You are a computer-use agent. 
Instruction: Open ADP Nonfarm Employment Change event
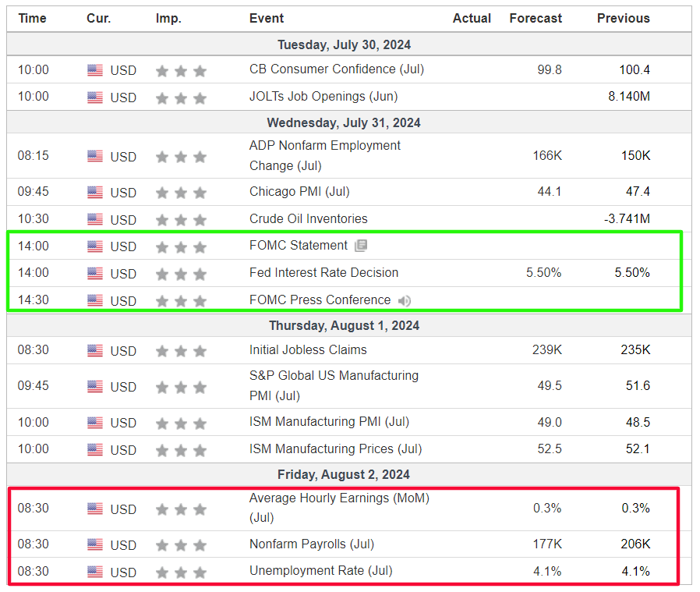[325, 155]
